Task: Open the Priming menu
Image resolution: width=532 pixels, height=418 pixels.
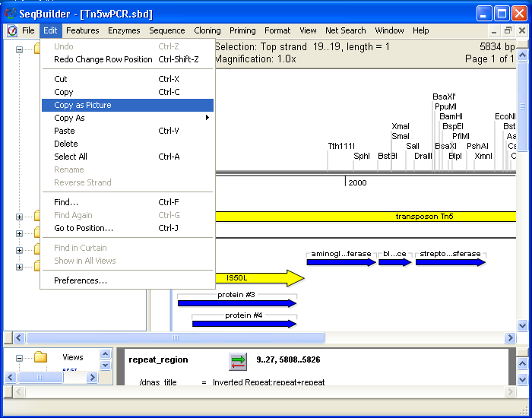Action: tap(242, 30)
